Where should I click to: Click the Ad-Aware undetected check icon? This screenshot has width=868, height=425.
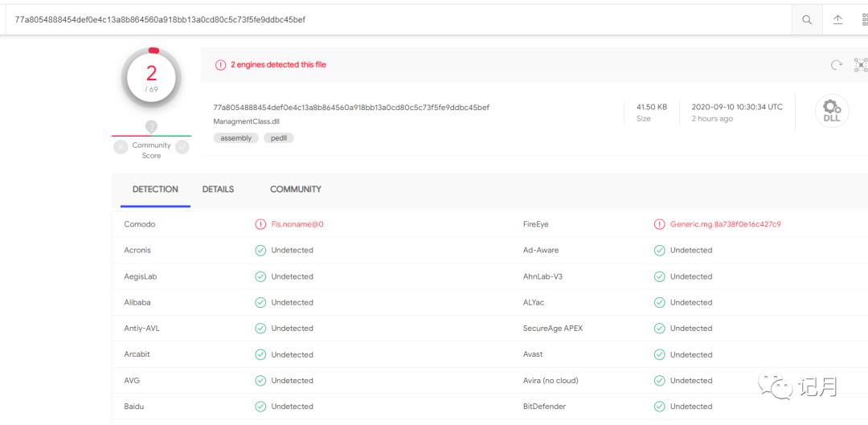[659, 250]
